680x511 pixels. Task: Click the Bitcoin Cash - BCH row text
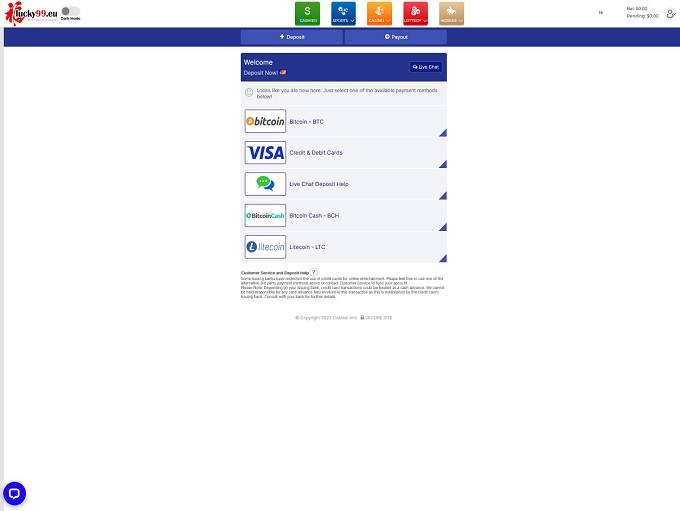click(x=314, y=215)
